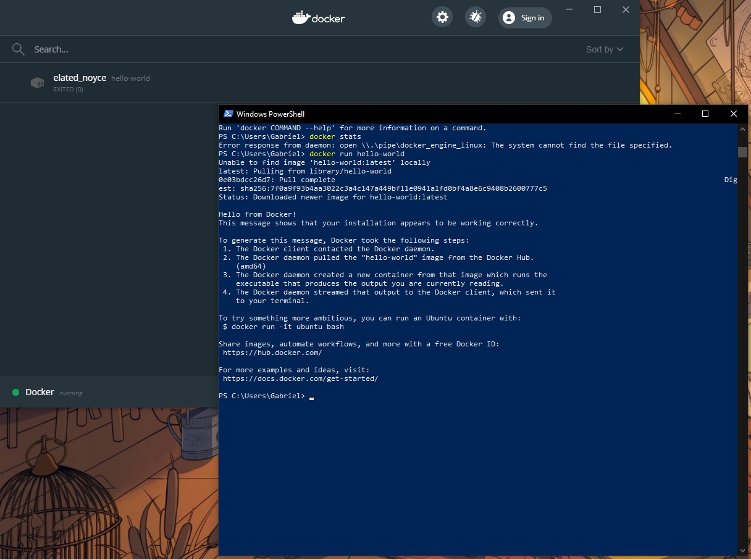The image size is (751, 560).
Task: Click the search magnifier icon
Action: [x=18, y=49]
